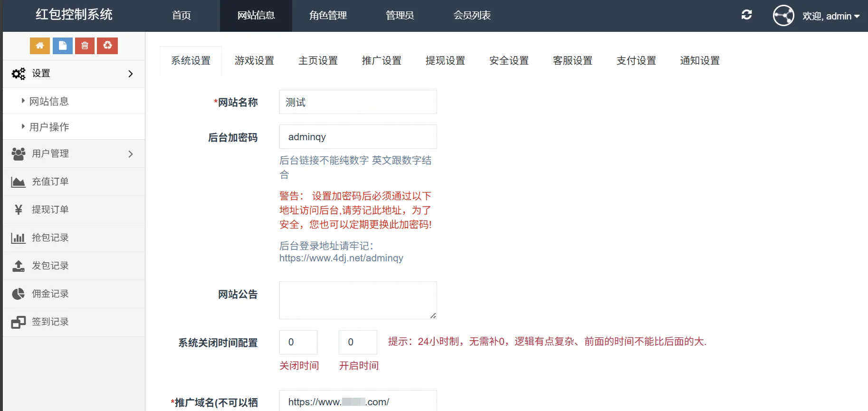Click the 网站公告 text area
This screenshot has width=868, height=411.
point(358,300)
